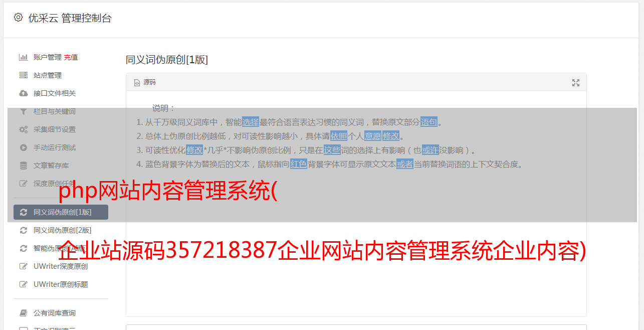The image size is (644, 330).
Task: Select 同义词伪原创[1版] in the sidebar
Action: [x=61, y=212]
